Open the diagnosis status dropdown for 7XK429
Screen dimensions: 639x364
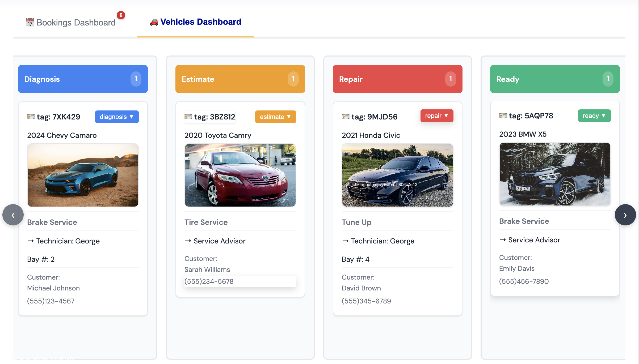click(x=117, y=117)
